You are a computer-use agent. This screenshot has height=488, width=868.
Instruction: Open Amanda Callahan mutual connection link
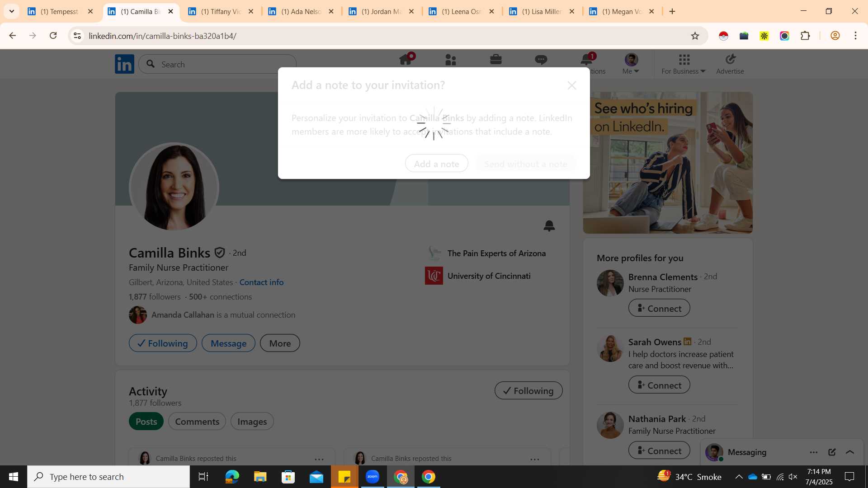tap(212, 314)
